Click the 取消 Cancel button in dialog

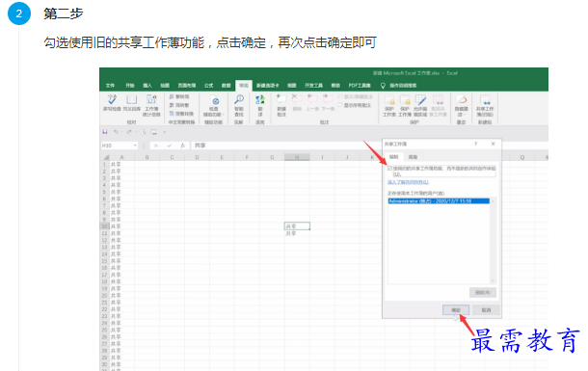click(486, 310)
